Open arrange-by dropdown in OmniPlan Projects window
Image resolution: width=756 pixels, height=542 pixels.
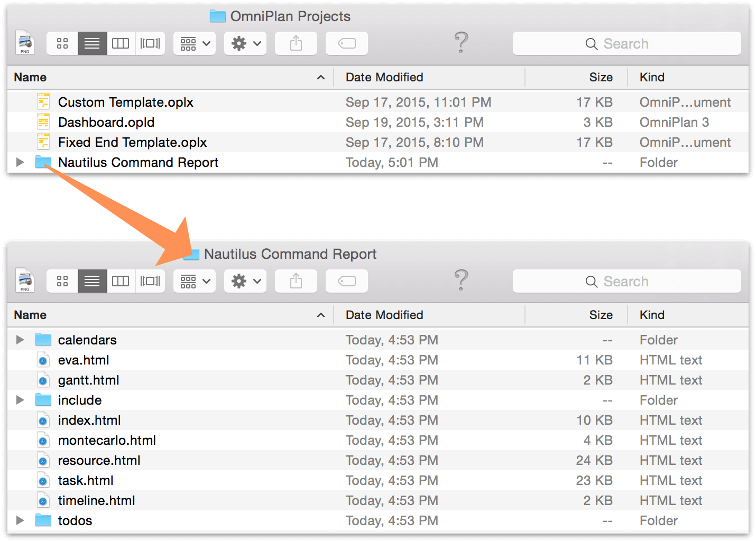(195, 43)
